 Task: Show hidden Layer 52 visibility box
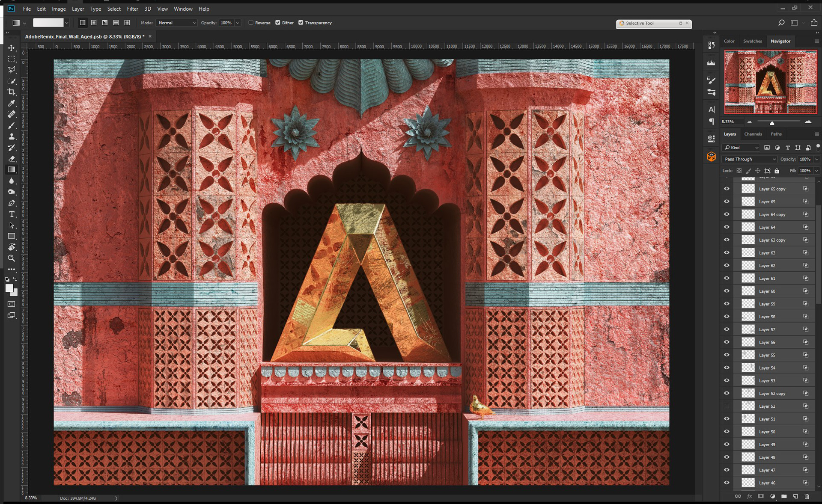pyautogui.click(x=727, y=406)
